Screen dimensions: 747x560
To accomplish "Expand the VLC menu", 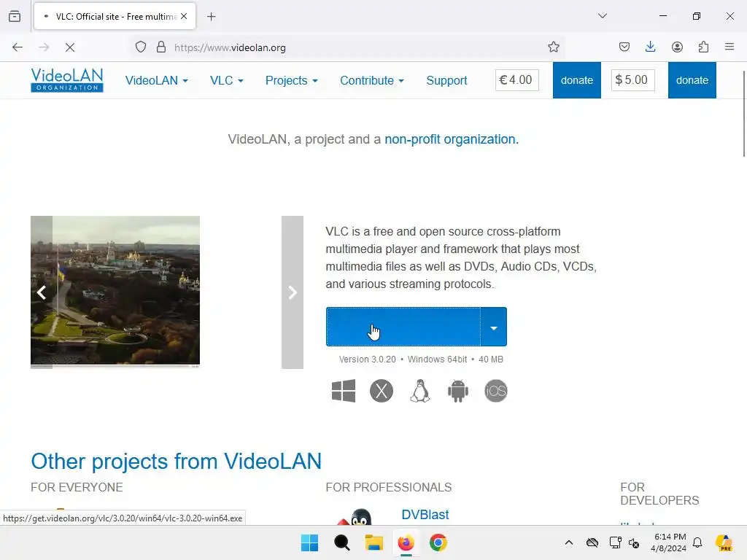I will coord(227,80).
